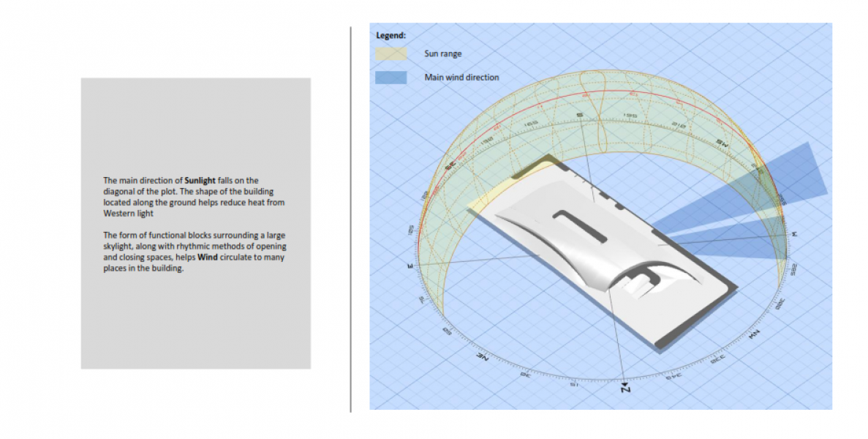
Task: Click the Main wind direction color swatch
Action: click(x=391, y=78)
